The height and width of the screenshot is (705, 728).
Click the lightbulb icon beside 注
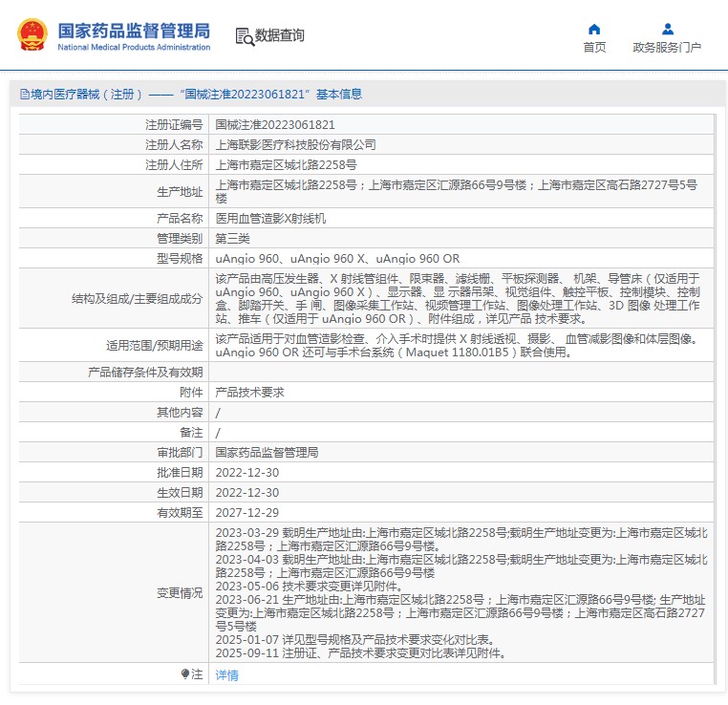[185, 674]
